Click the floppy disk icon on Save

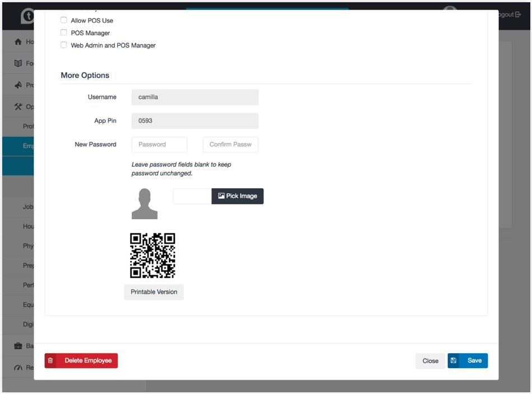[x=454, y=361]
